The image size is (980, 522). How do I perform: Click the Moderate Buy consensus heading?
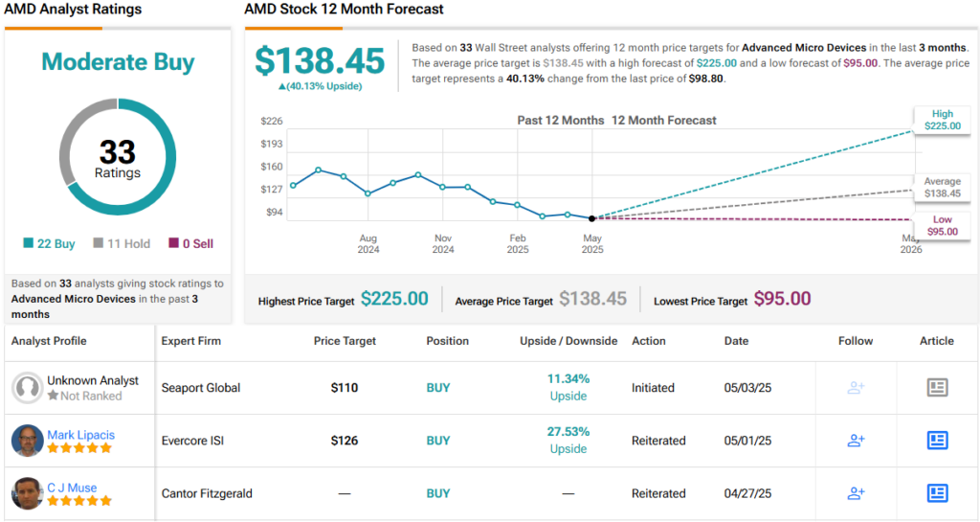point(118,62)
